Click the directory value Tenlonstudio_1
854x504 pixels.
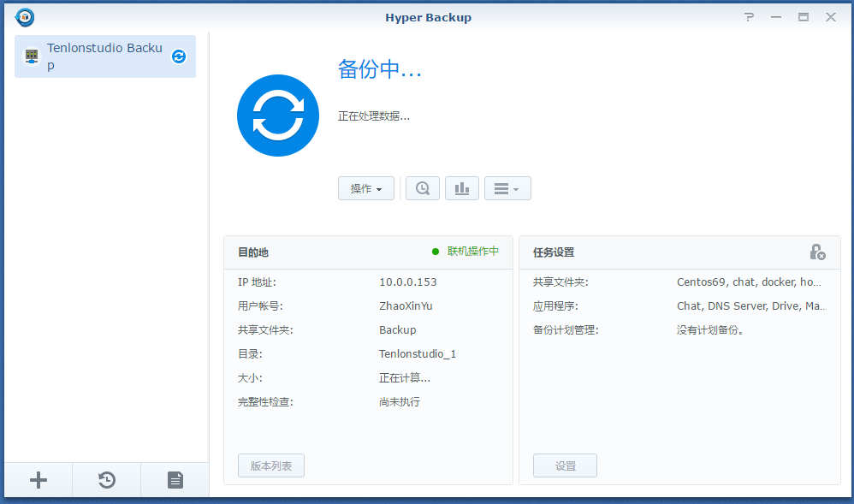click(x=418, y=354)
